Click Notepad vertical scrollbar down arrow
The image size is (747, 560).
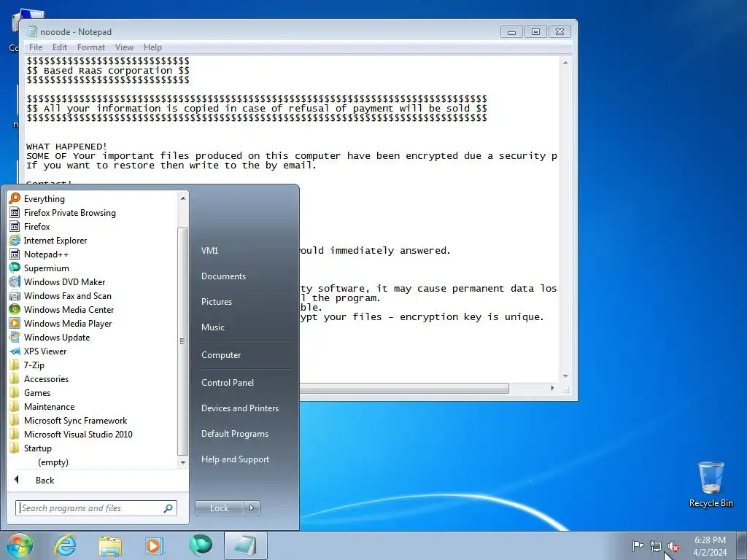coord(565,376)
